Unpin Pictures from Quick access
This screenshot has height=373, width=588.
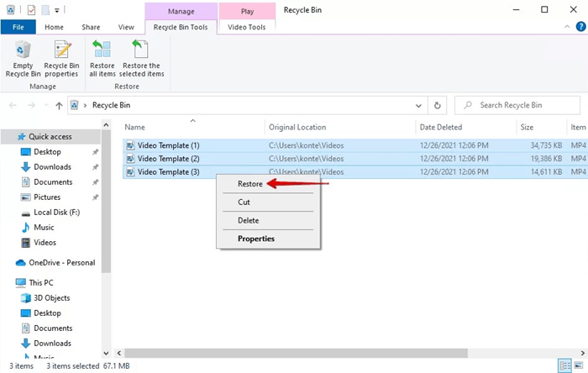pyautogui.click(x=95, y=197)
